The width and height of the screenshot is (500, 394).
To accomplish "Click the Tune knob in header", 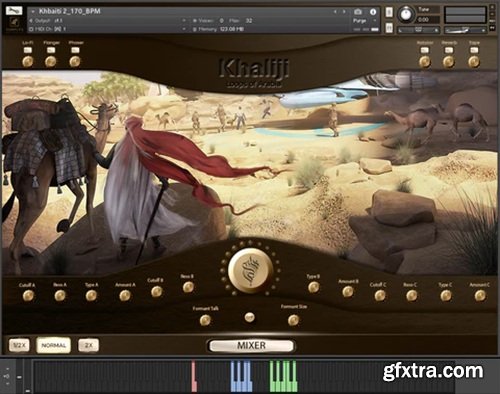I will pos(406,15).
